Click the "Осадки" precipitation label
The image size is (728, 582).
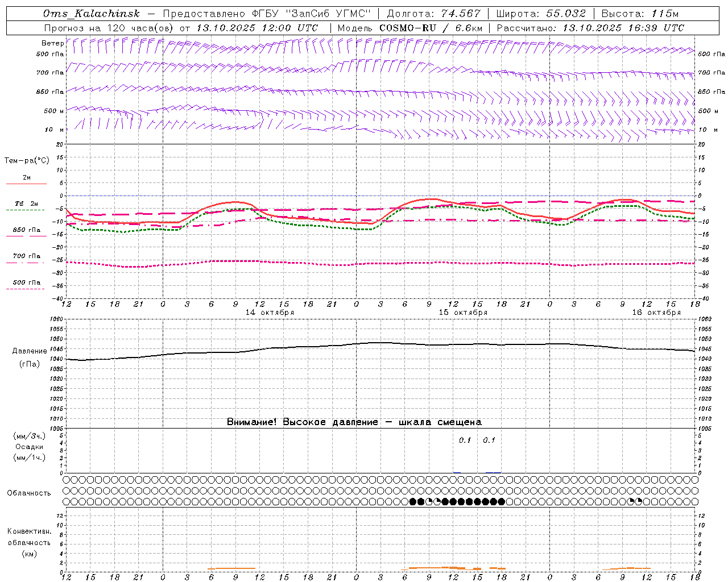point(30,447)
